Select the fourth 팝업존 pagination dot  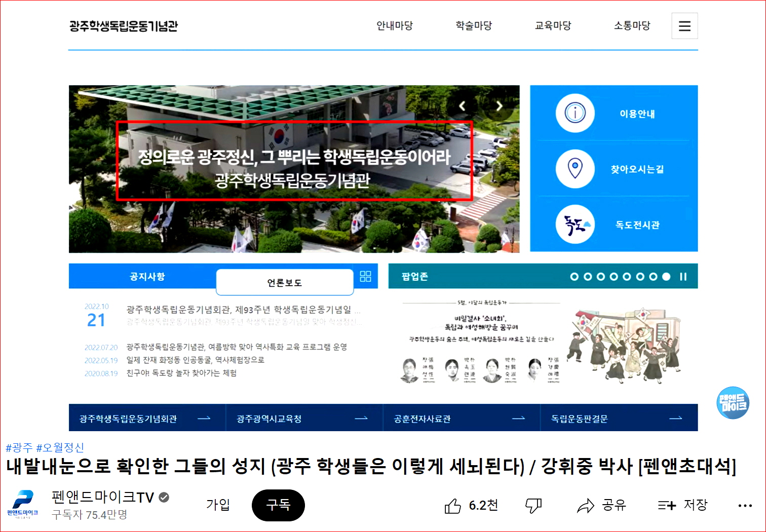click(614, 277)
